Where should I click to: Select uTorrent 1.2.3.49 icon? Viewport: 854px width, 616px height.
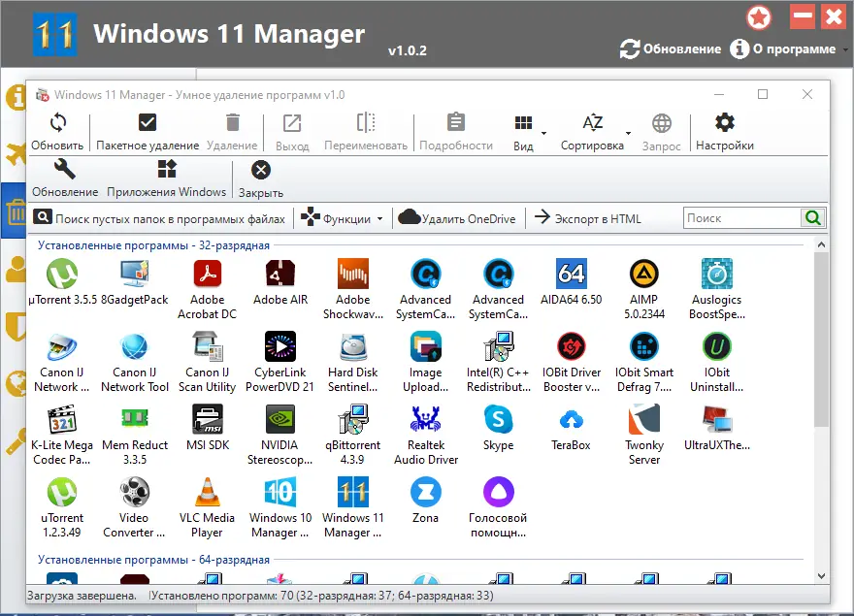(x=62, y=492)
